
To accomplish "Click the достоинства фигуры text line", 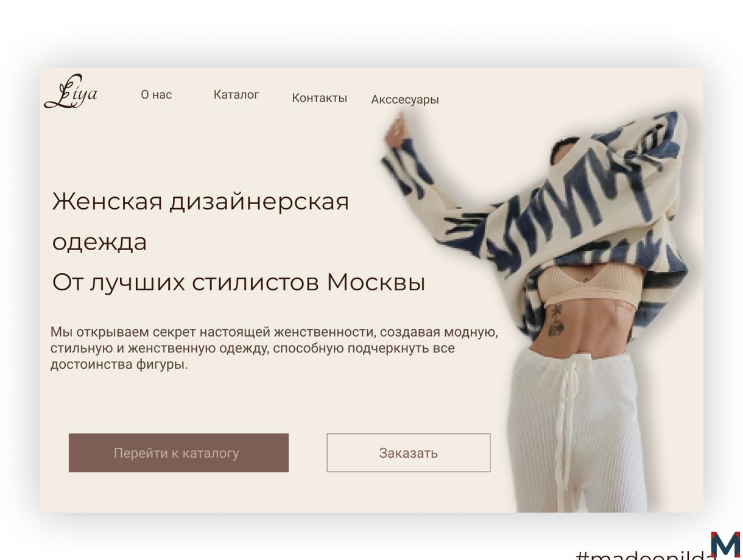I will [119, 365].
